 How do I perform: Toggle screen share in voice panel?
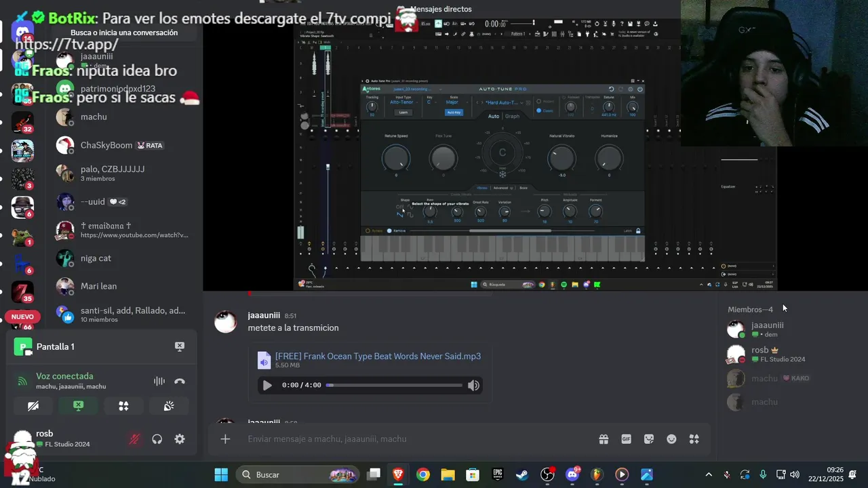[78, 406]
